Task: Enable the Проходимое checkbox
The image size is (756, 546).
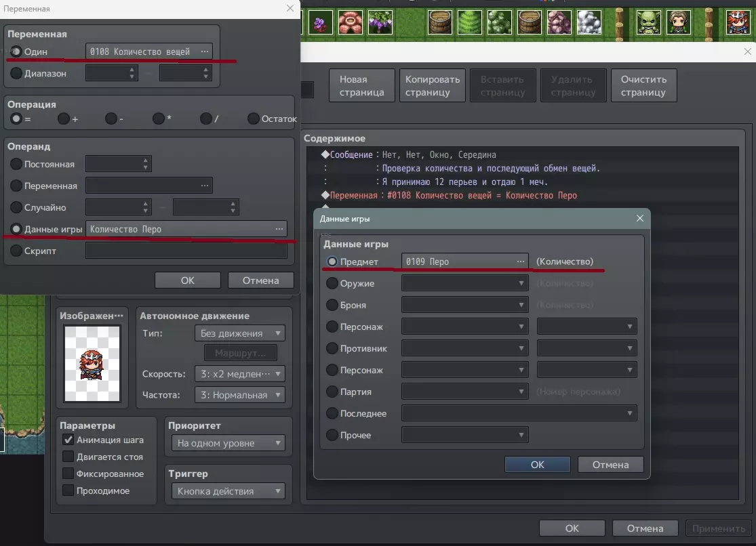Action: 68,490
